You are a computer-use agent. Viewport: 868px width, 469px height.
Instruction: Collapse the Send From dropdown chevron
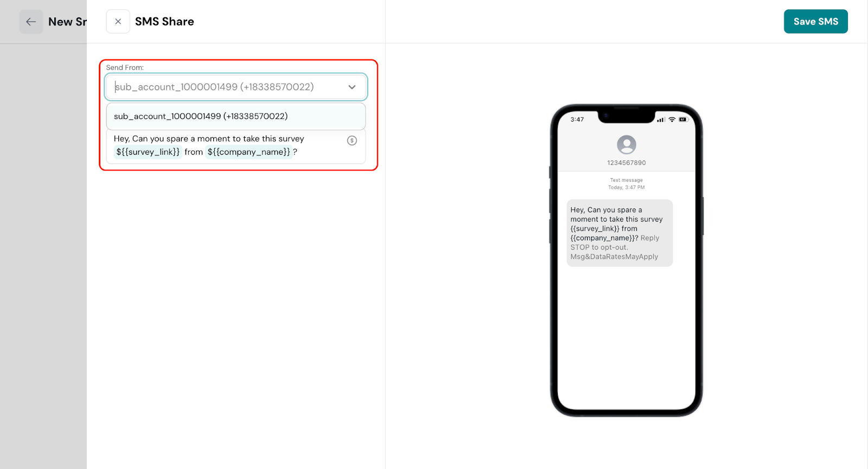tap(352, 87)
